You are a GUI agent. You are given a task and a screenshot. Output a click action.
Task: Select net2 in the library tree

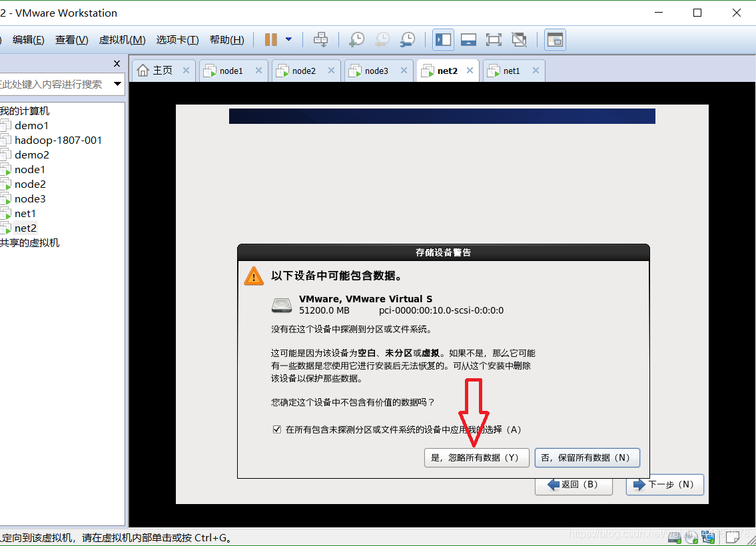[25, 228]
